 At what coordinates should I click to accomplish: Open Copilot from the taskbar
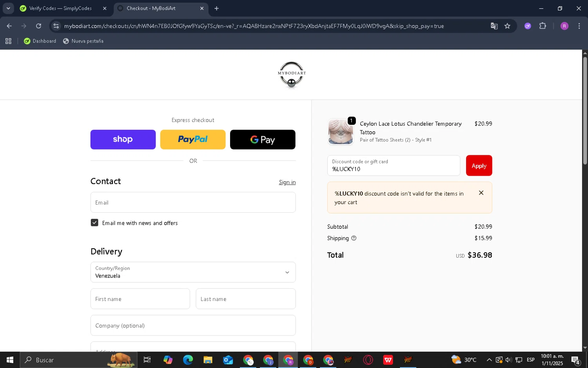tap(168, 360)
